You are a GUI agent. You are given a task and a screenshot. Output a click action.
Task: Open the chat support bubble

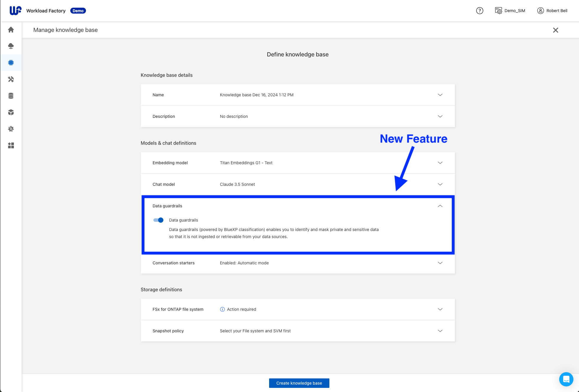[x=566, y=379]
